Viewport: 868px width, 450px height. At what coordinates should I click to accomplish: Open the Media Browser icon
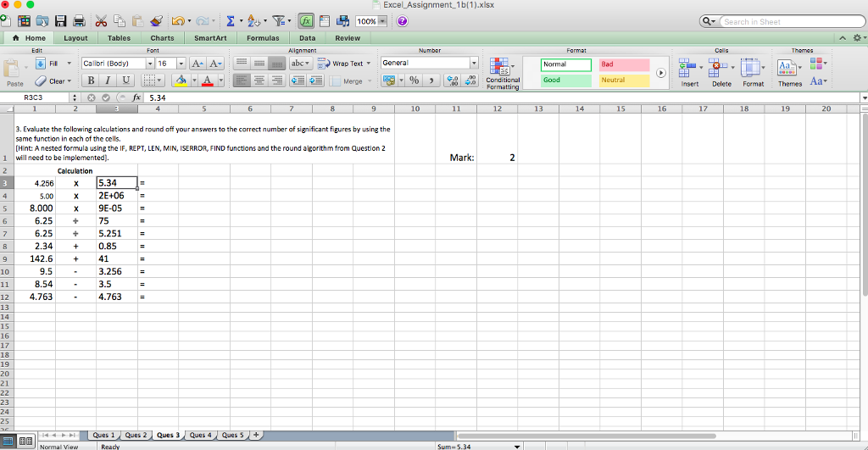click(343, 21)
